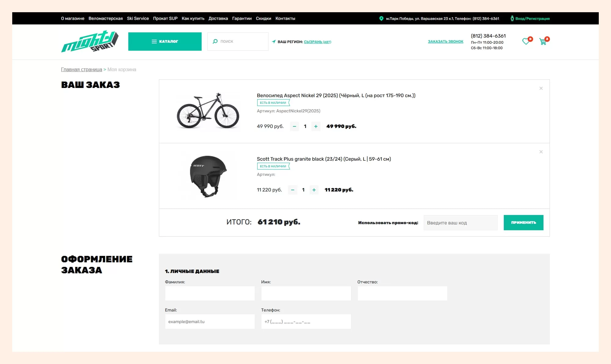Open the shopping cart icon
The width and height of the screenshot is (611, 364).
(543, 42)
